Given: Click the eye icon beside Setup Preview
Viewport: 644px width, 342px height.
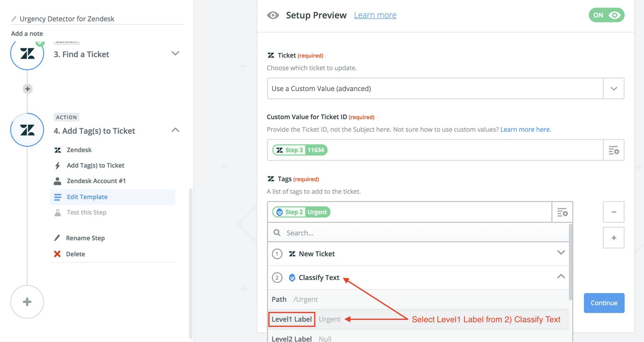Looking at the screenshot, I should tap(273, 15).
